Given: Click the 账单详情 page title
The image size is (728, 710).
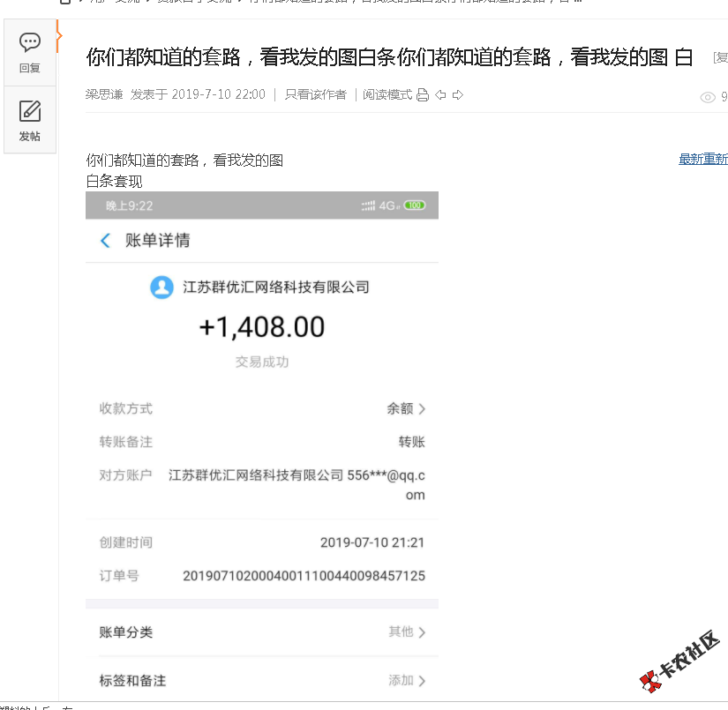Looking at the screenshot, I should click(x=157, y=241).
